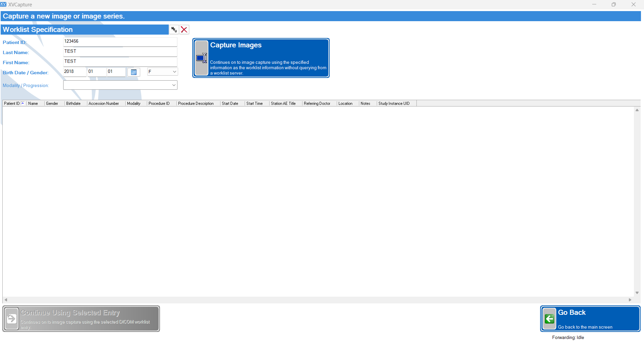Screen dimensions: 644x341
Task: Sort by Location column header
Action: coord(348,103)
